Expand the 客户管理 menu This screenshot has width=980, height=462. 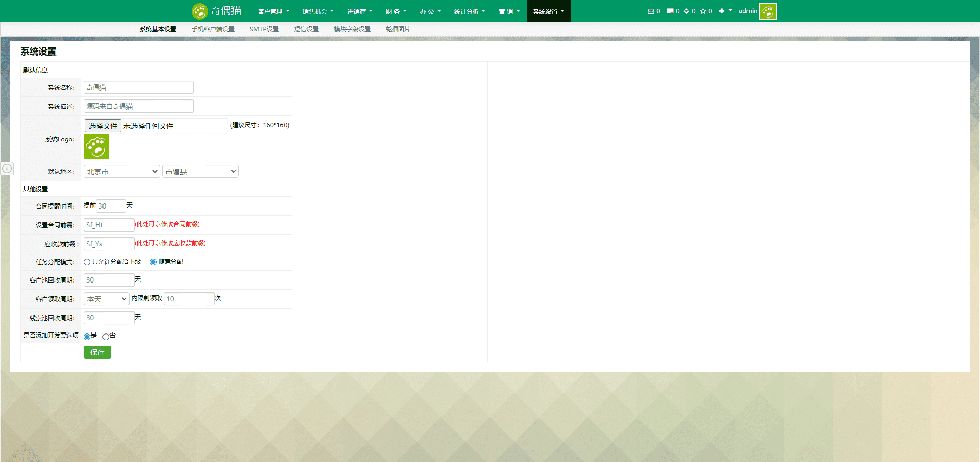click(x=274, y=11)
